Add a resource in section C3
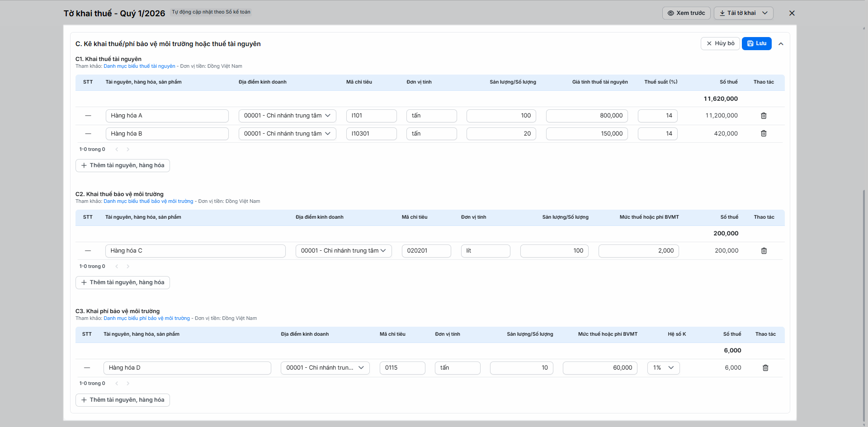This screenshot has width=868, height=427. 123,400
